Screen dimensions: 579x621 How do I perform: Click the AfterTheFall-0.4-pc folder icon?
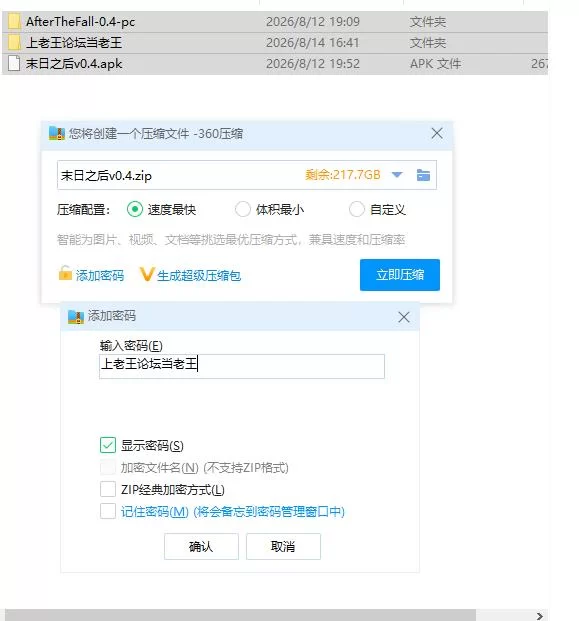pos(14,21)
